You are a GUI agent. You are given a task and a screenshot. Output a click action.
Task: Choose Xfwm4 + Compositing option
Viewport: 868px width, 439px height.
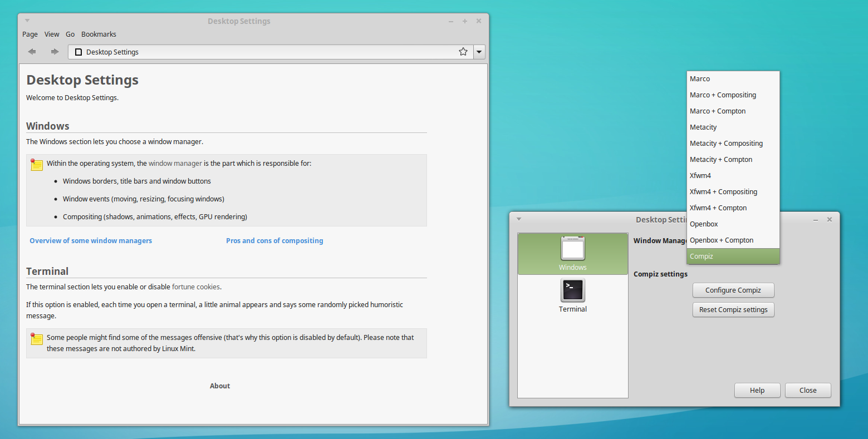click(x=733, y=192)
